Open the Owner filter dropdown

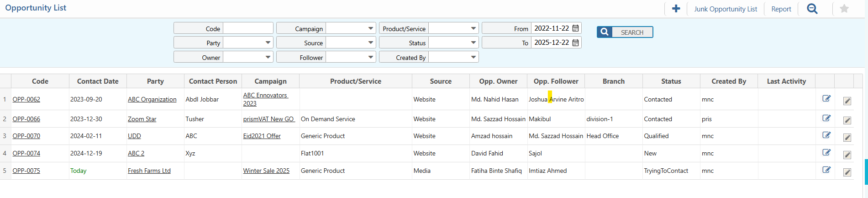point(268,57)
